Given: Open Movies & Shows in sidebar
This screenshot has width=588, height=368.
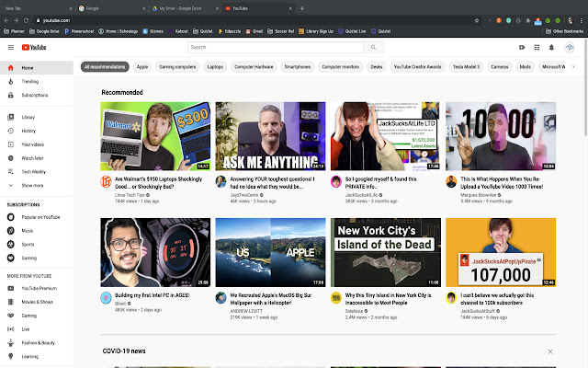Looking at the screenshot, I should [x=37, y=302].
